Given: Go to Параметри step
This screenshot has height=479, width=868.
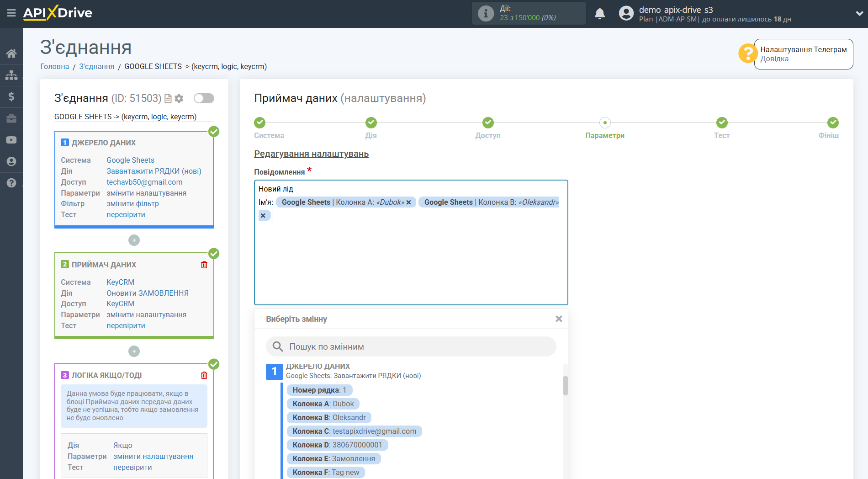Looking at the screenshot, I should pos(605,122).
